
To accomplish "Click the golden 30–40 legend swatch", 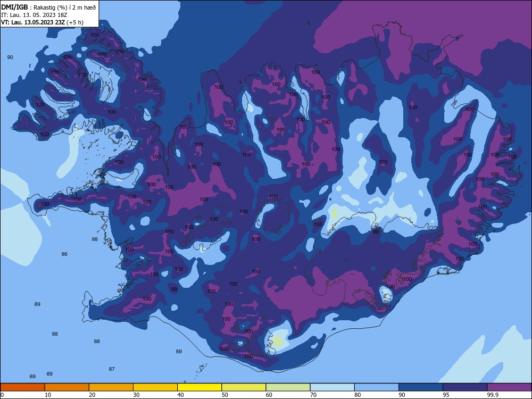I will coord(155,387).
